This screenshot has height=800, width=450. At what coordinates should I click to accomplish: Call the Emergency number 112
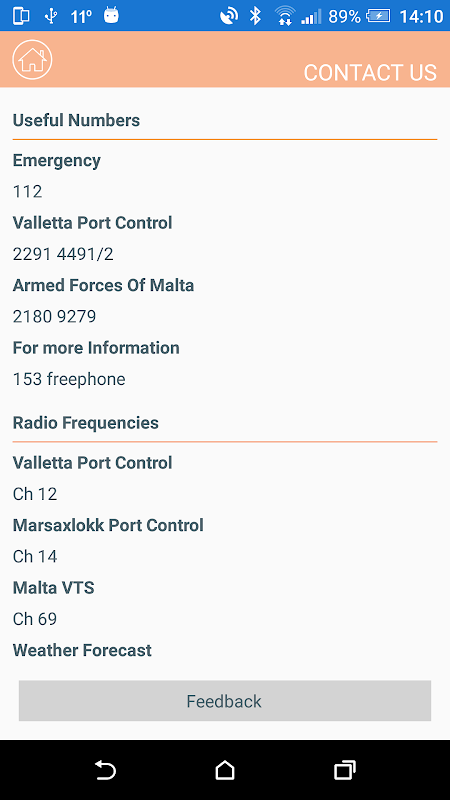(28, 192)
